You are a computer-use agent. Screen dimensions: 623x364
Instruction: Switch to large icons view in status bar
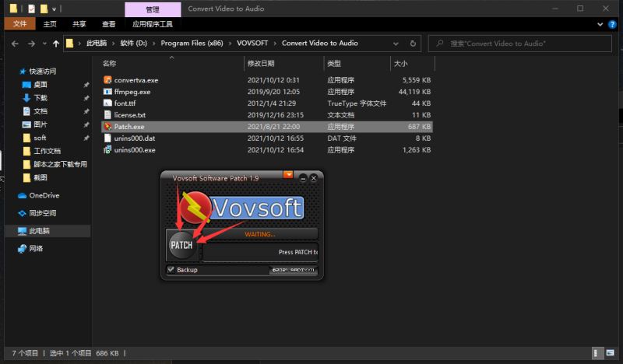(610, 353)
